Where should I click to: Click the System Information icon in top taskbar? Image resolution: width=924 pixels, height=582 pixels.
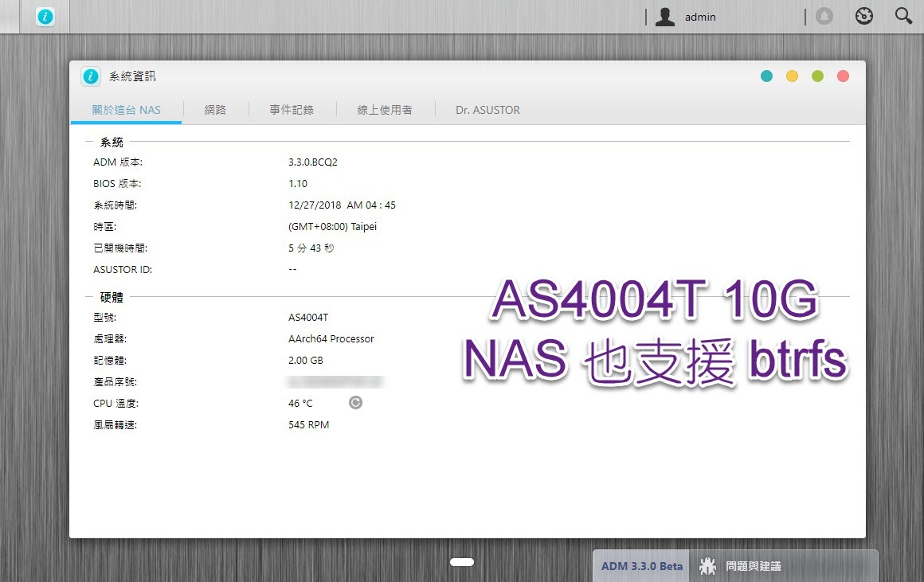45,17
